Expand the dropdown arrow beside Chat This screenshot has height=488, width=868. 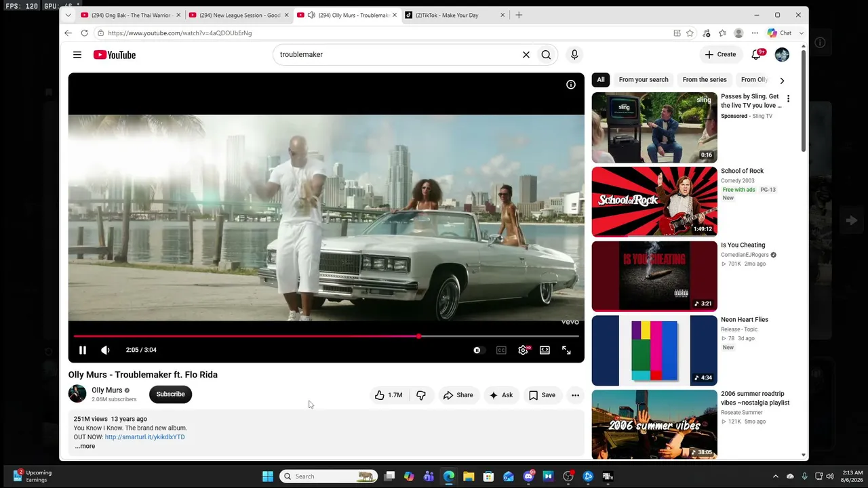click(x=801, y=33)
